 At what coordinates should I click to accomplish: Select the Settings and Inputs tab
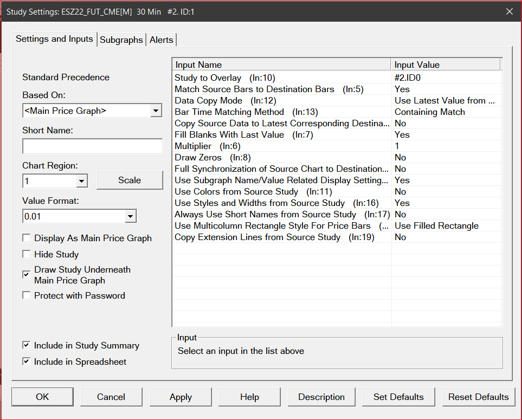pyautogui.click(x=54, y=39)
